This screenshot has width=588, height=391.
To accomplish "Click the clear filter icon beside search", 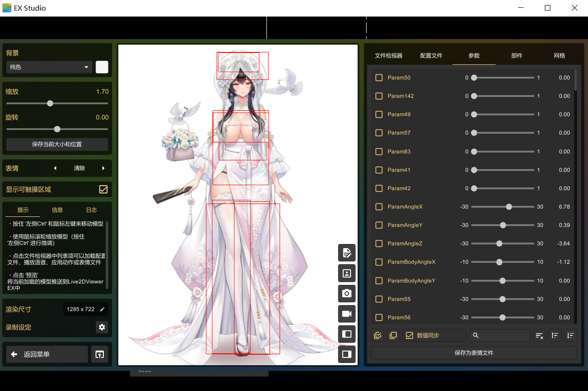I will pos(539,335).
